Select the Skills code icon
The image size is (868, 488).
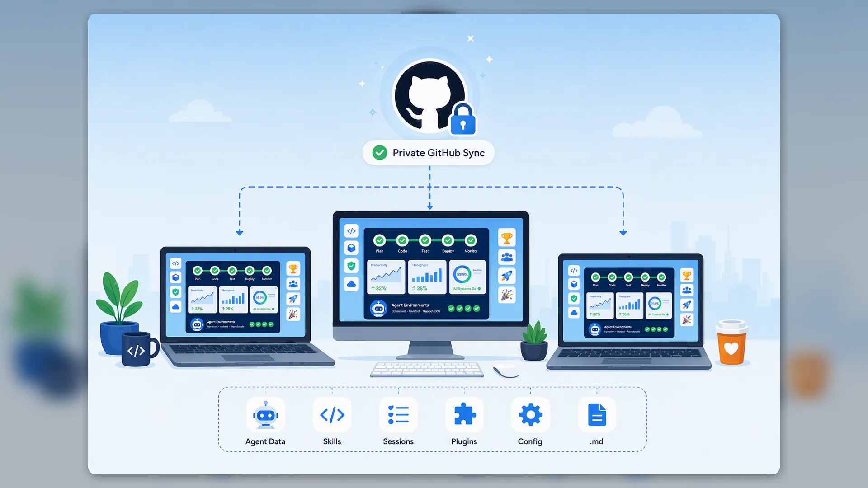[x=332, y=414]
